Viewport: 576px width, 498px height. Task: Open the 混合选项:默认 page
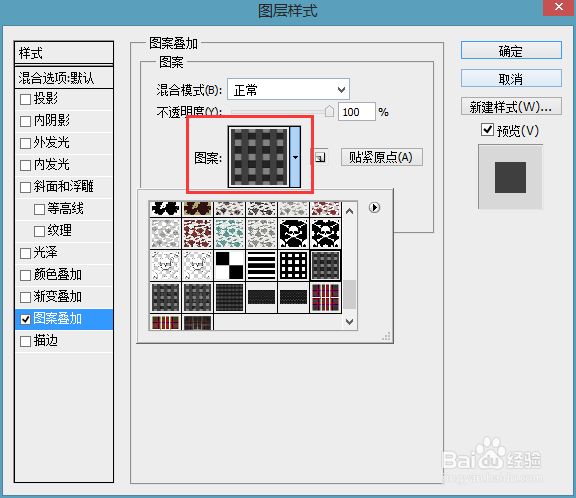point(64,77)
